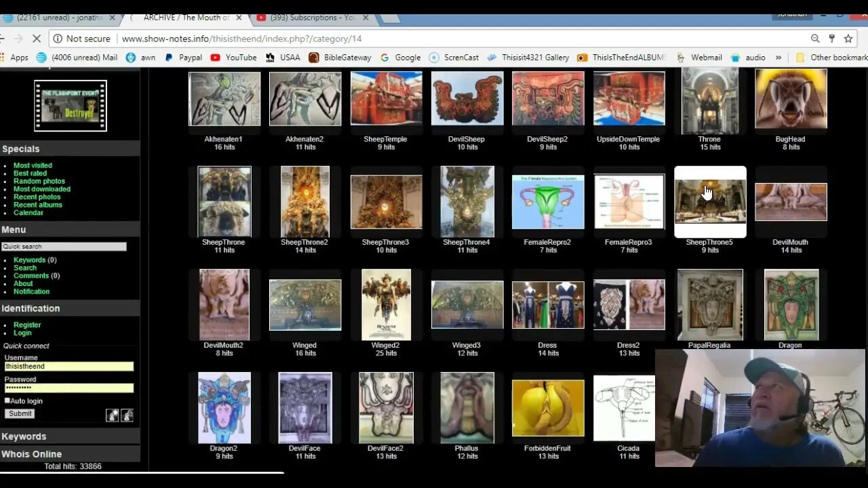Open Most downloaded link
Image resolution: width=868 pixels, height=488 pixels.
[x=42, y=189]
